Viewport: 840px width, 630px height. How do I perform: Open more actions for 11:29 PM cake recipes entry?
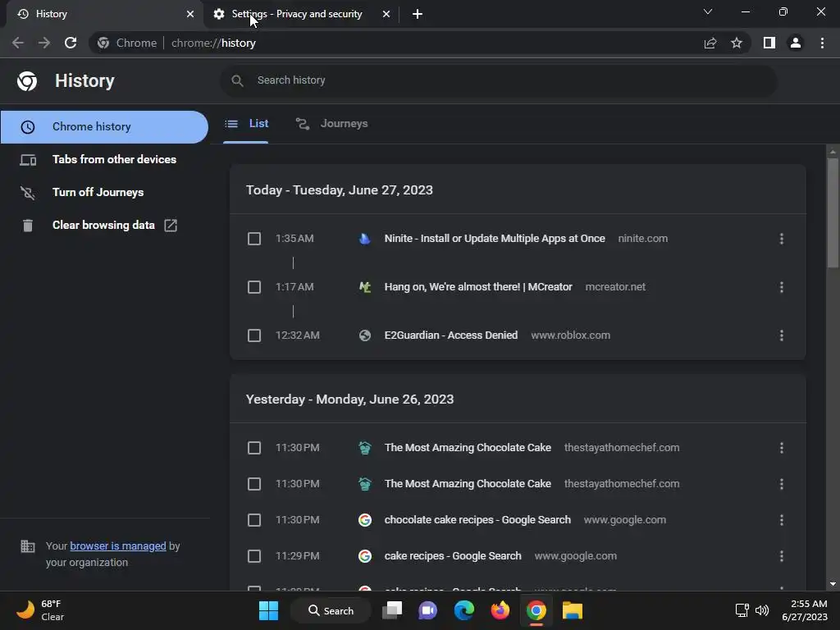point(782,556)
